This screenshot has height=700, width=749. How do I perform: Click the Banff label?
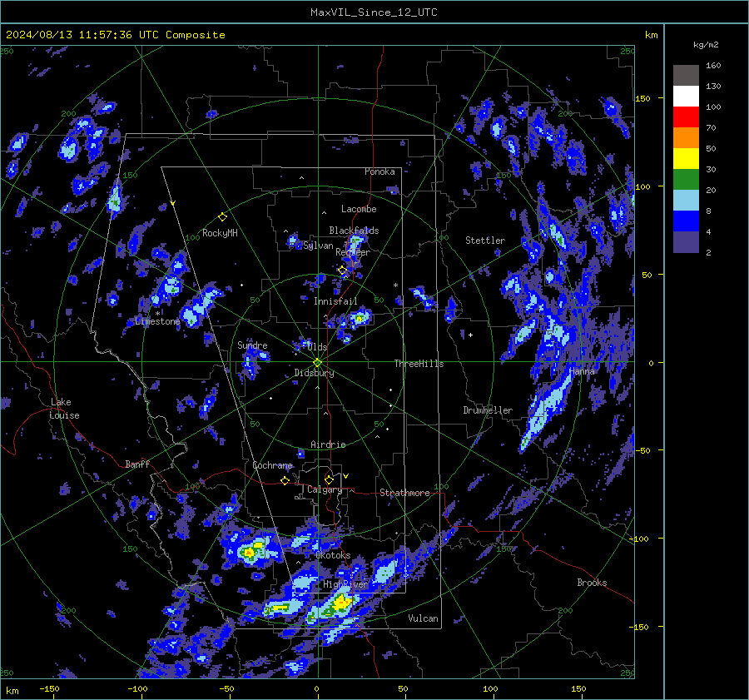coord(137,464)
